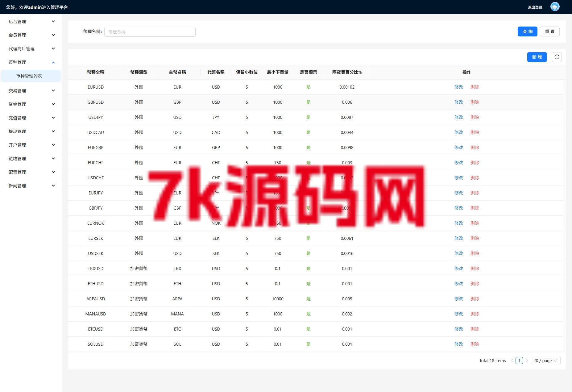Select page 1 in pagination

[519, 361]
